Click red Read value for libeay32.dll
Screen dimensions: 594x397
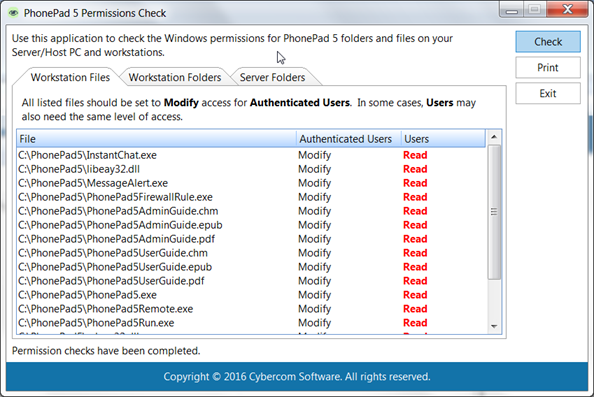tap(415, 169)
